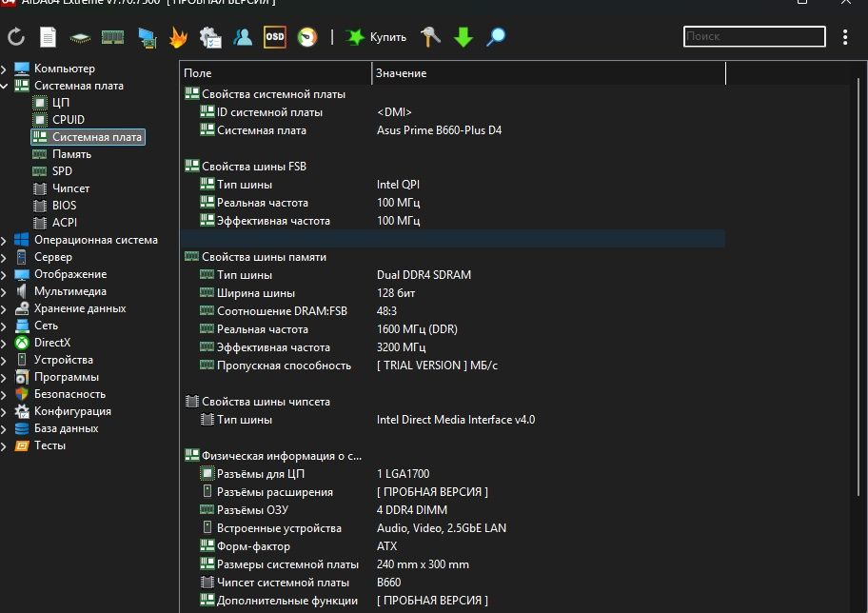This screenshot has width=868, height=613.
Task: Select the Ширина шины 128 бит row
Action: tap(453, 293)
